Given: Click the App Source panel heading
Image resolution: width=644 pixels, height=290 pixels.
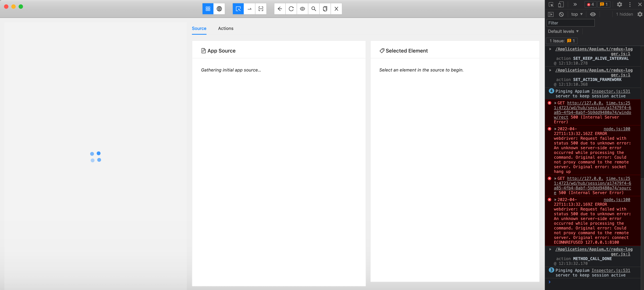Looking at the screenshot, I should pyautogui.click(x=218, y=51).
